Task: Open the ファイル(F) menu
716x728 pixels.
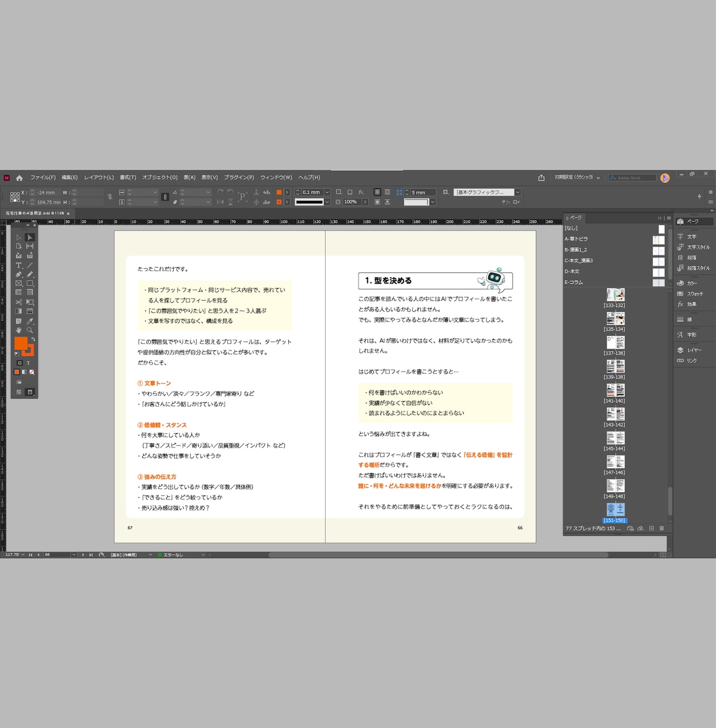Action: (43, 177)
